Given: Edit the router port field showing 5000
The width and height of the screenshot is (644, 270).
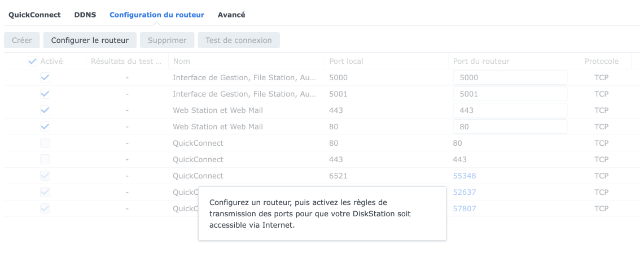Looking at the screenshot, I should point(510,77).
